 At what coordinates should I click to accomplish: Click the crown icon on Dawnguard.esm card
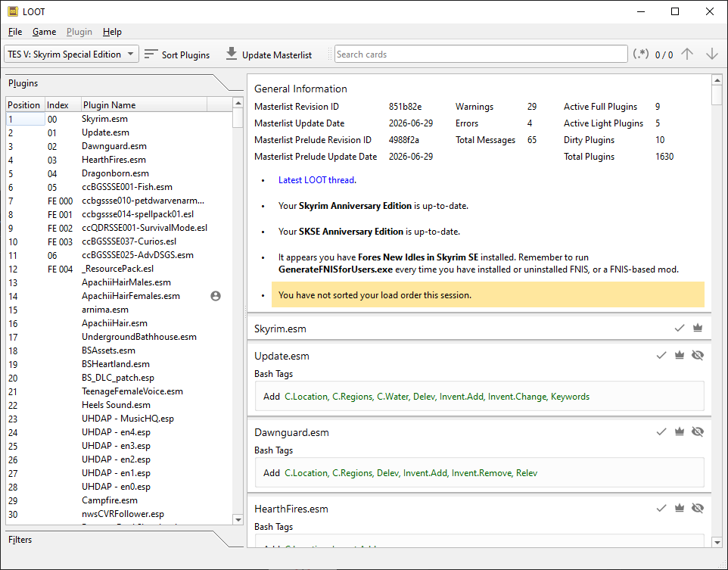680,431
